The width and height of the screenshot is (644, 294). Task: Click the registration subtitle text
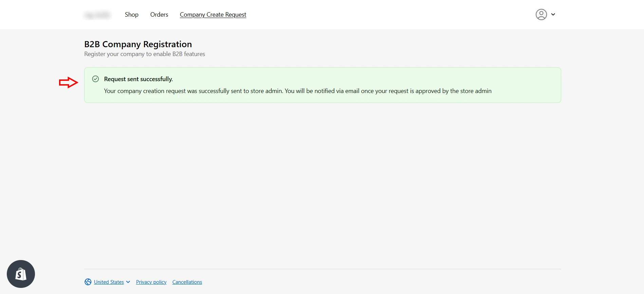145,54
